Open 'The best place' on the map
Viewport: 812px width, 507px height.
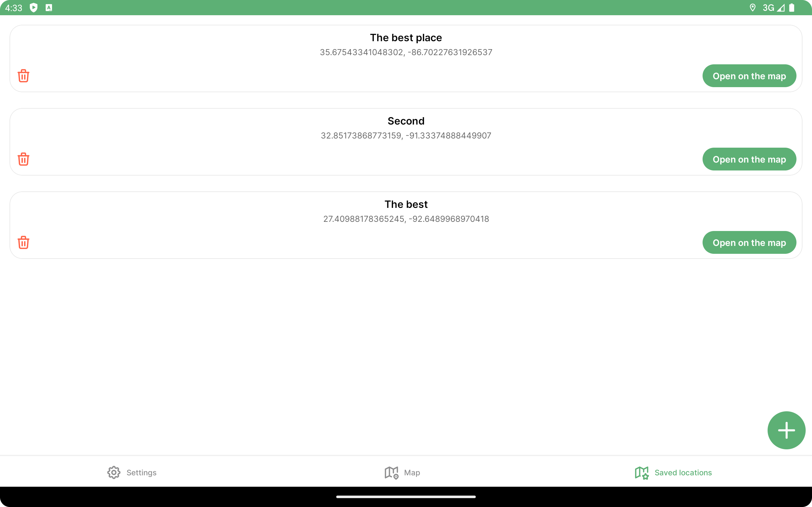749,76
